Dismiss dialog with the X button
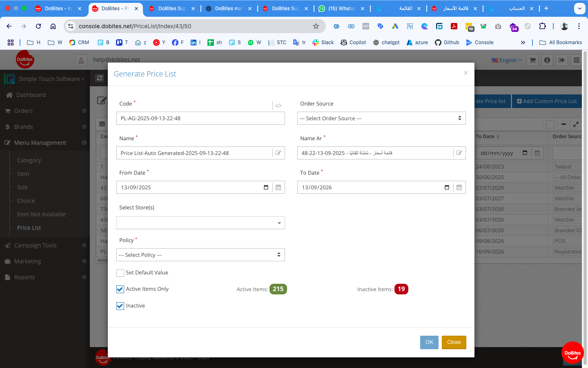Screen dimensions: 588x368 point(465,73)
